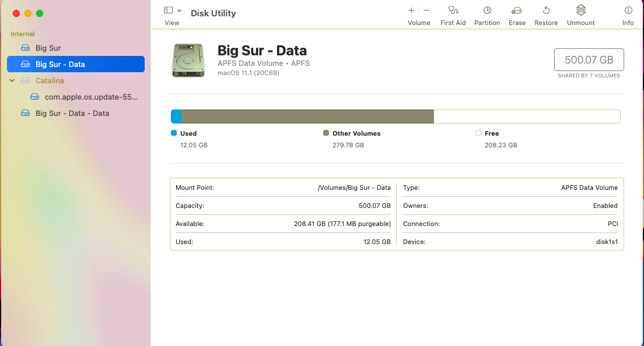Click the 208.23 GB free value
This screenshot has height=346, width=644.
(501, 145)
